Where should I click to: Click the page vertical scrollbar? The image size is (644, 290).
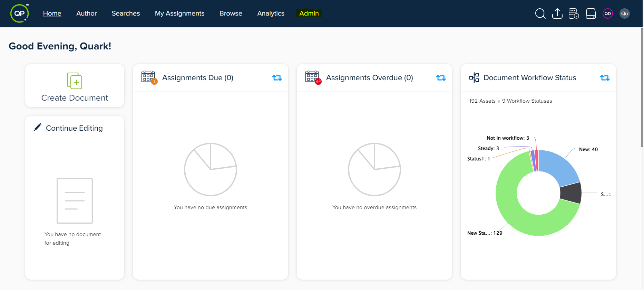tap(642, 87)
